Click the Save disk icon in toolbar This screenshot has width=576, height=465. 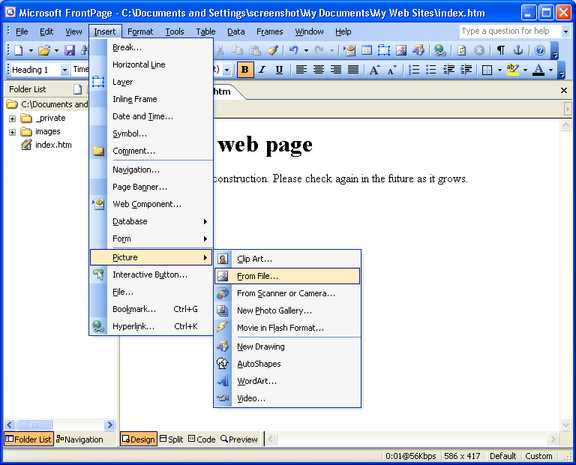[69, 50]
